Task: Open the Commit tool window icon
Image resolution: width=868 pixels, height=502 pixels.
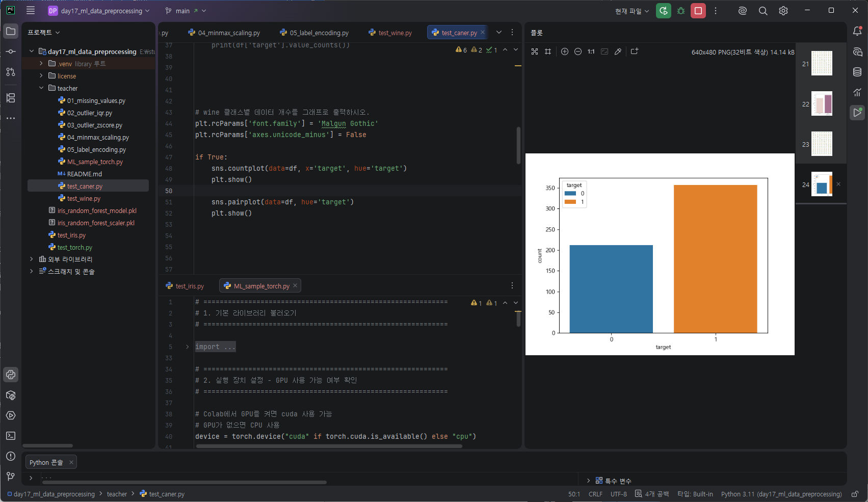Action: pyautogui.click(x=11, y=51)
